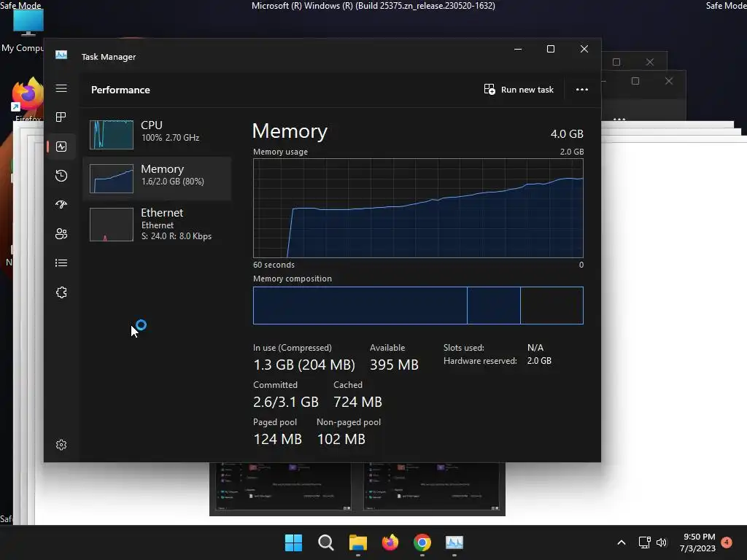This screenshot has height=560, width=747.
Task: Click the right File Explorer preview thumbnail
Action: 432,486
